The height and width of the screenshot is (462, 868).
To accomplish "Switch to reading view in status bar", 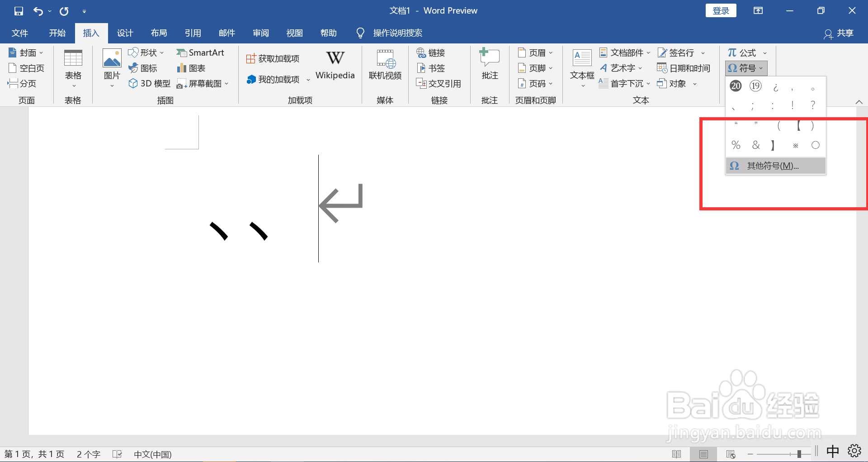I will pos(677,454).
